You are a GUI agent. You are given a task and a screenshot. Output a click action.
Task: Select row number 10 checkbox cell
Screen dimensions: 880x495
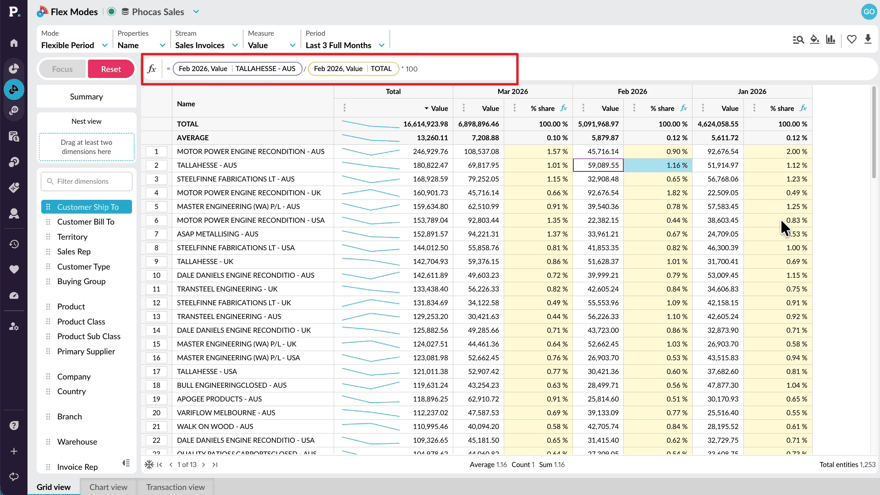pos(157,275)
